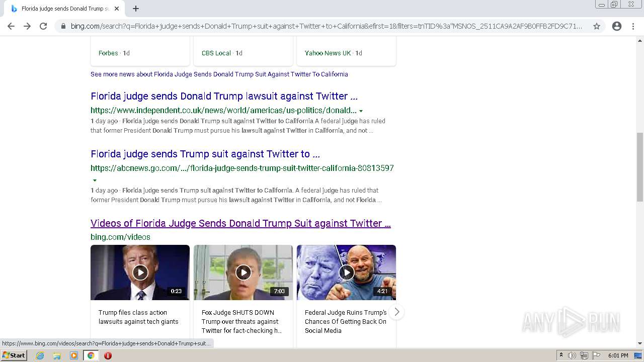The height and width of the screenshot is (362, 644).
Task: Open 'Fox Judge SHUTS DOWN' video title
Action: point(242,321)
